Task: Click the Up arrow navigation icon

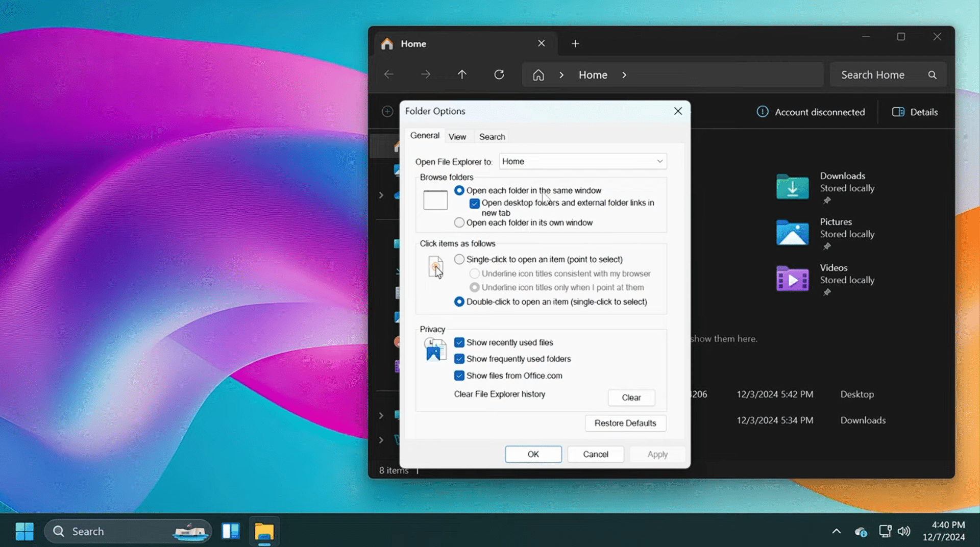Action: pyautogui.click(x=462, y=74)
